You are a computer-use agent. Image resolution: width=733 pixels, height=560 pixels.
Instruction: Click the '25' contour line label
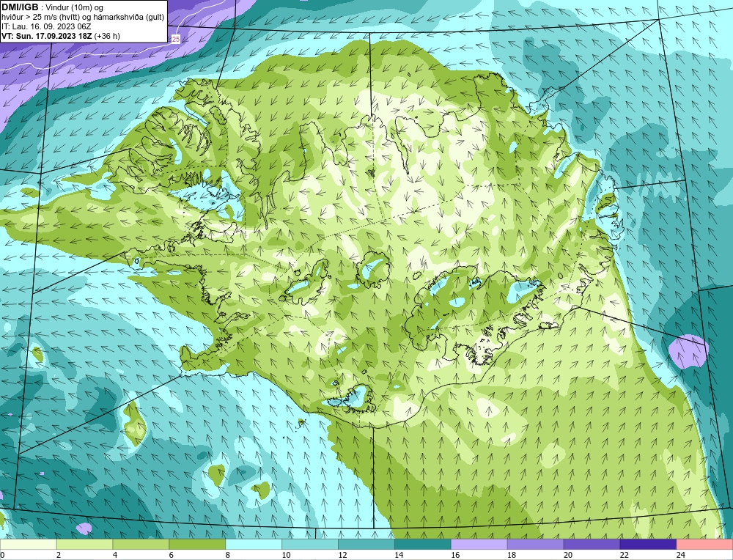(x=176, y=40)
